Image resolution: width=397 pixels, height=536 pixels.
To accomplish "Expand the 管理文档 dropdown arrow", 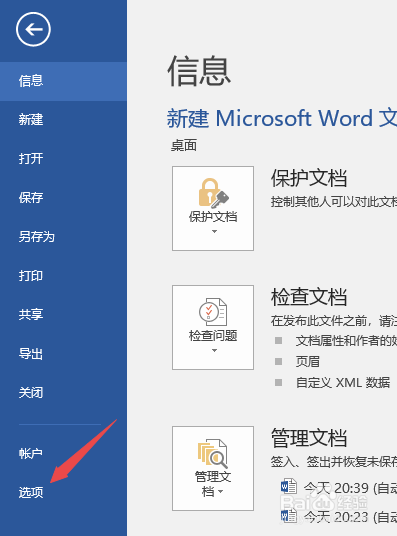I will tap(221, 492).
